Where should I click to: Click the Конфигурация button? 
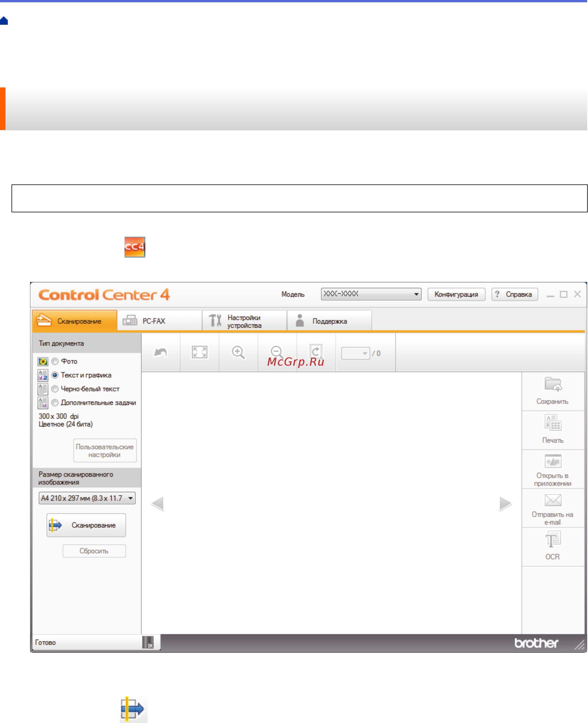pyautogui.click(x=456, y=294)
